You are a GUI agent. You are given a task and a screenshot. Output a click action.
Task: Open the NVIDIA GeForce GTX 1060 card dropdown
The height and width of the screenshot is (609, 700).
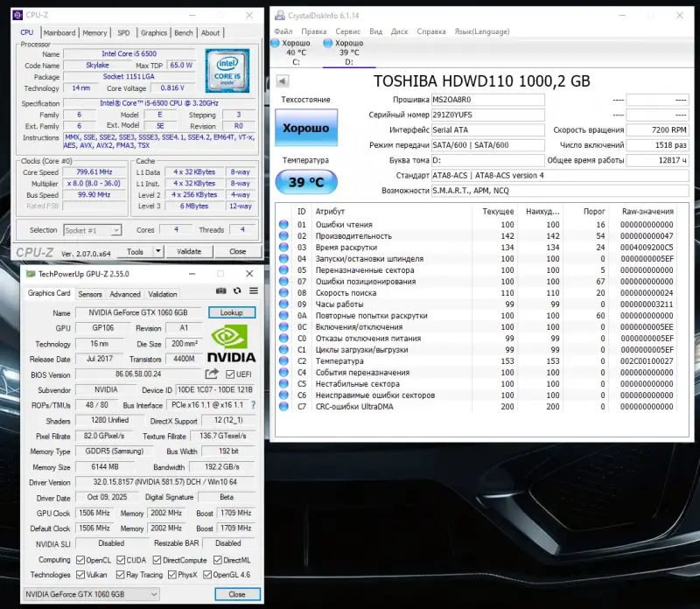[90, 594]
